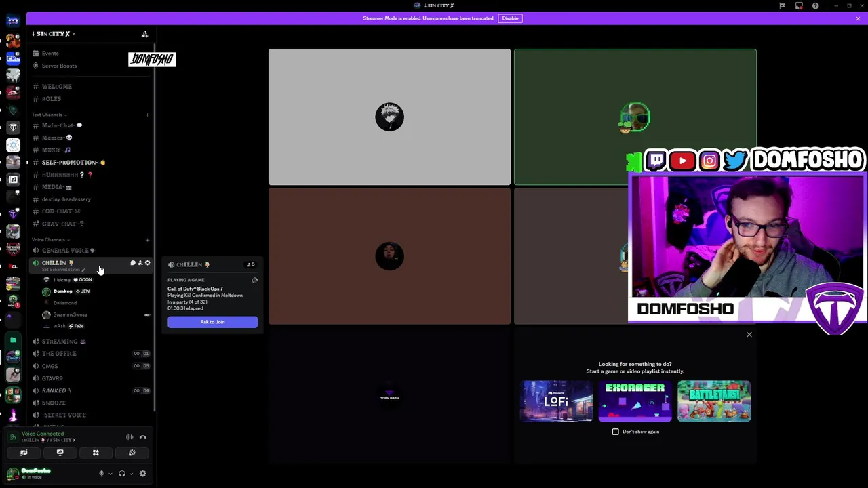Click Voice Connected signal icon

coord(13,436)
